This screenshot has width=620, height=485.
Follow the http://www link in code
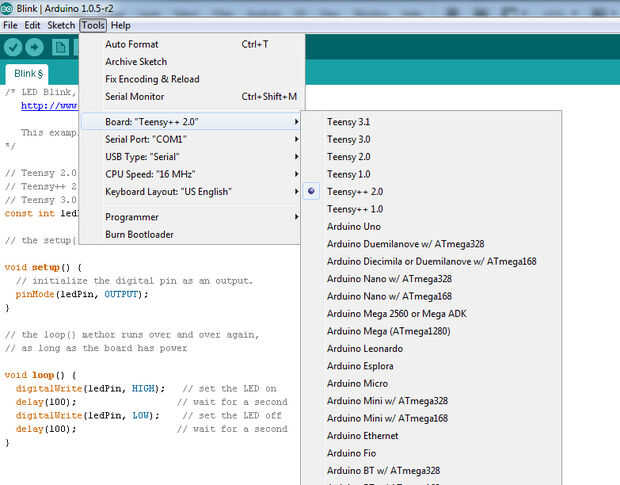click(x=49, y=106)
